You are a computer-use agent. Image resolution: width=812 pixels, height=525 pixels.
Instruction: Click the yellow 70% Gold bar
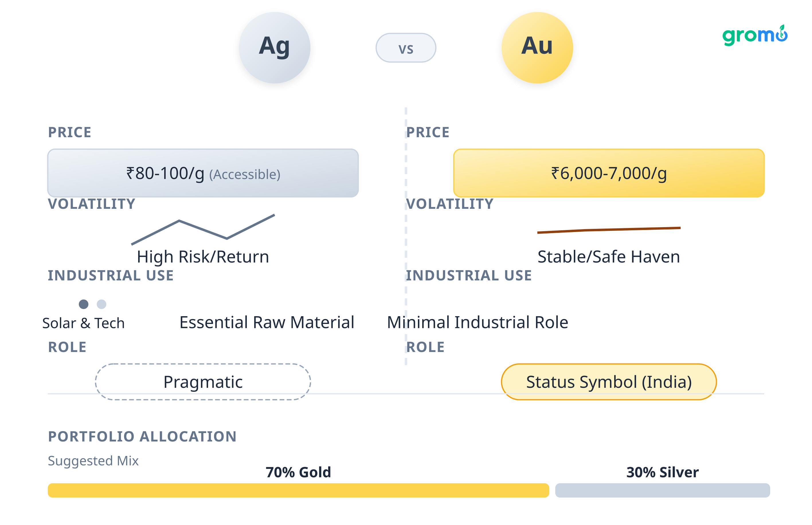[x=298, y=490]
